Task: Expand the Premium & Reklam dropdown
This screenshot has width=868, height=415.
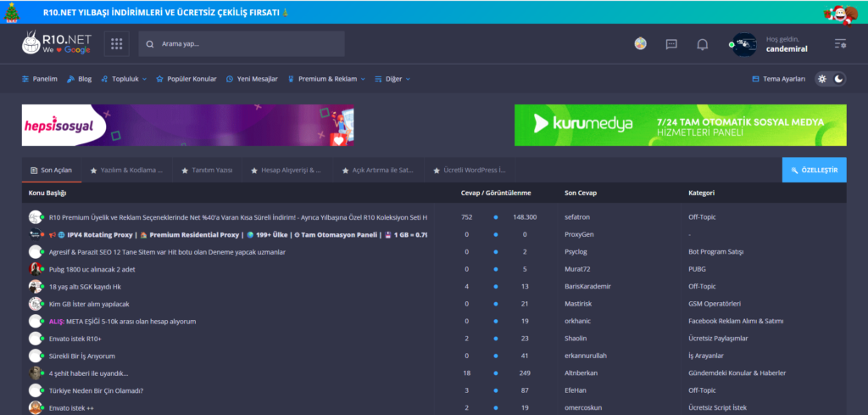Action: pyautogui.click(x=326, y=79)
